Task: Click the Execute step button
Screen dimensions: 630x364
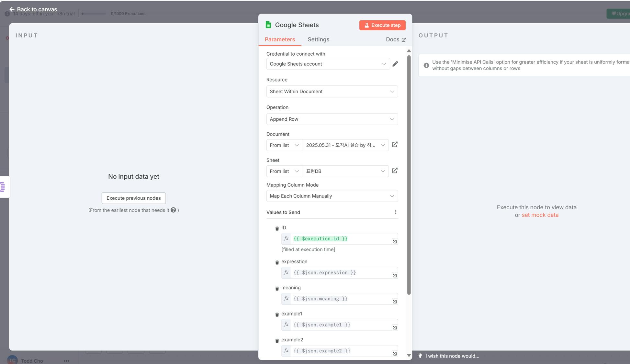Action: [x=382, y=25]
